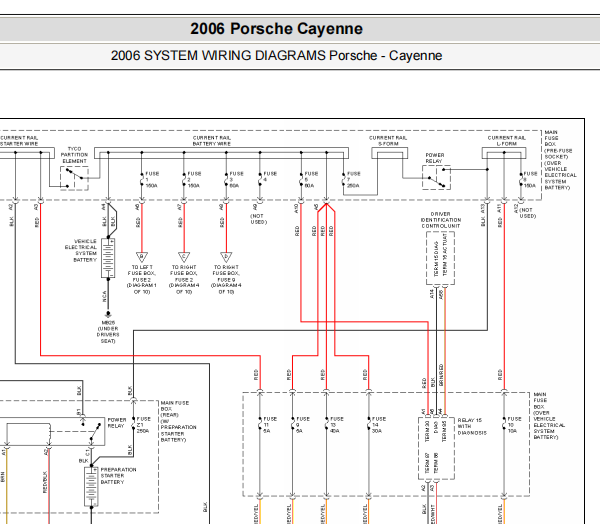Click the "DRIVER IDENTIFICATION CONTROL UNIT" label
The width and height of the screenshot is (600, 524).
point(440,220)
